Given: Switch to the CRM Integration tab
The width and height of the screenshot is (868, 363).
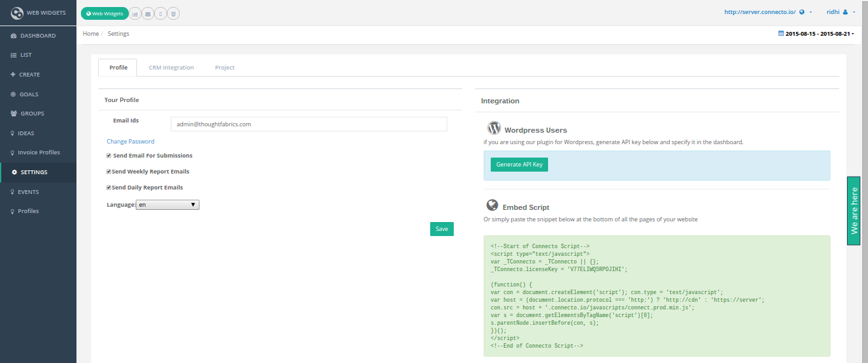Looking at the screenshot, I should pyautogui.click(x=171, y=68).
